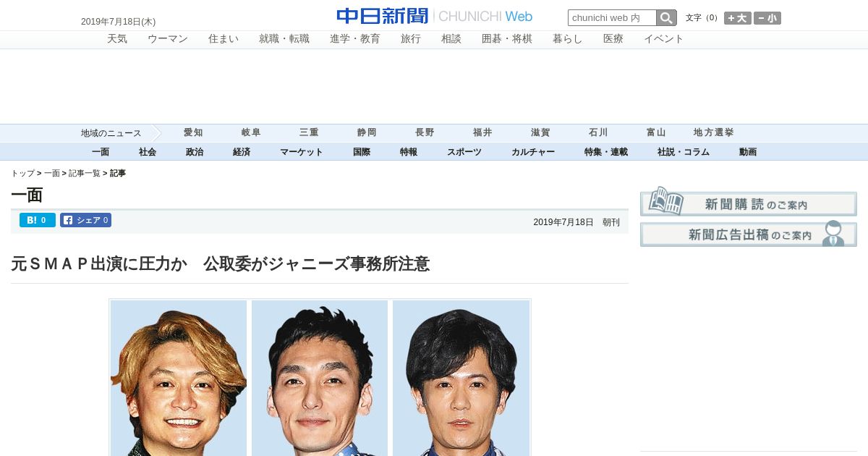Screen dimensions: 868x456
Task: Switch to the マーケット section tab
Action: (302, 152)
